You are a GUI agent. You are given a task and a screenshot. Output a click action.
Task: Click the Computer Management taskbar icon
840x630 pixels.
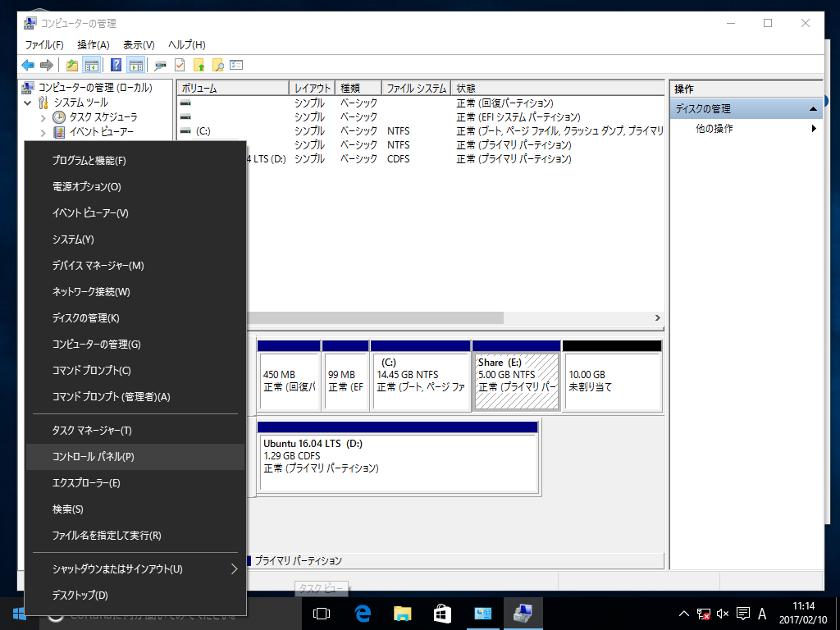click(523, 614)
